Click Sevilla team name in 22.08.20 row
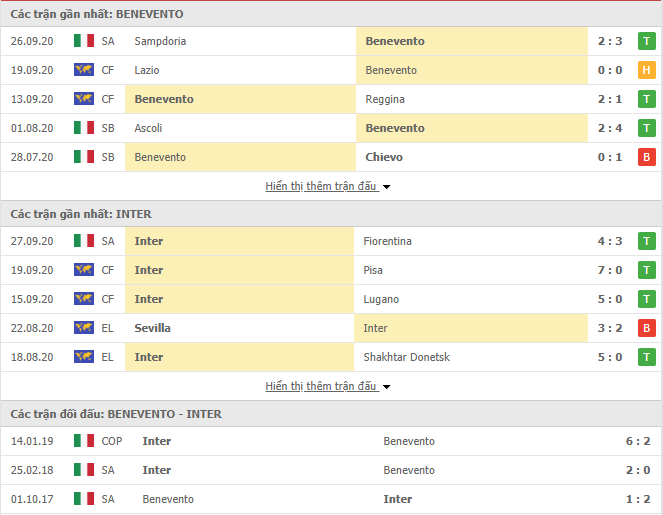The height and width of the screenshot is (515, 663). point(152,328)
